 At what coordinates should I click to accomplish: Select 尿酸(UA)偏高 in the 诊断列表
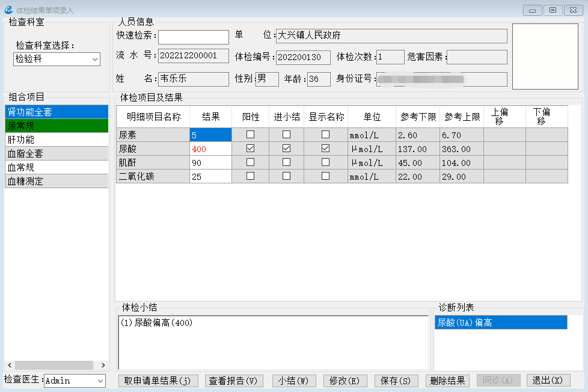point(500,323)
